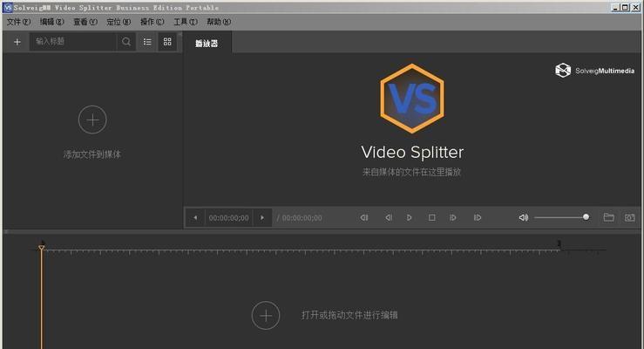Jump to previous marker in player controls

[x=364, y=217]
